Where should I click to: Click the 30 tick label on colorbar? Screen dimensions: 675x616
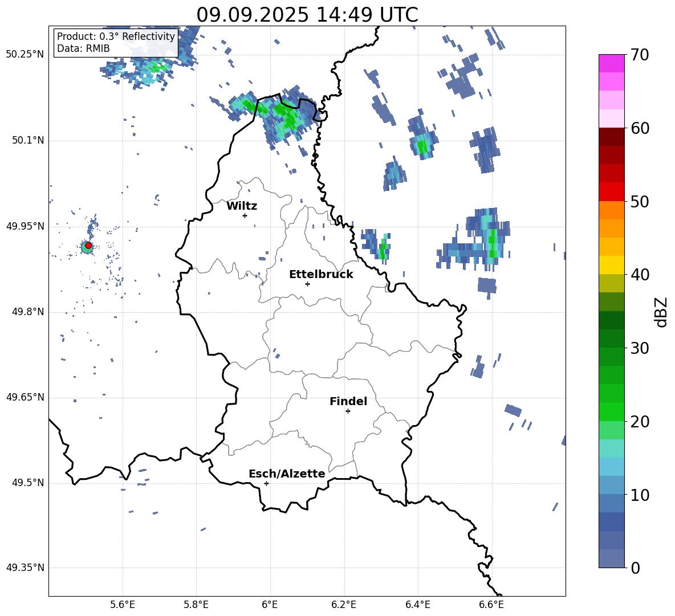[x=640, y=348]
